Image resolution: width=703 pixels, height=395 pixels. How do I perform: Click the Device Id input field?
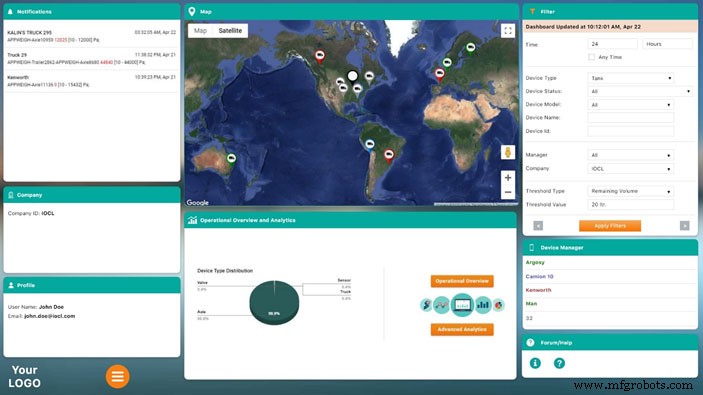[x=630, y=131]
